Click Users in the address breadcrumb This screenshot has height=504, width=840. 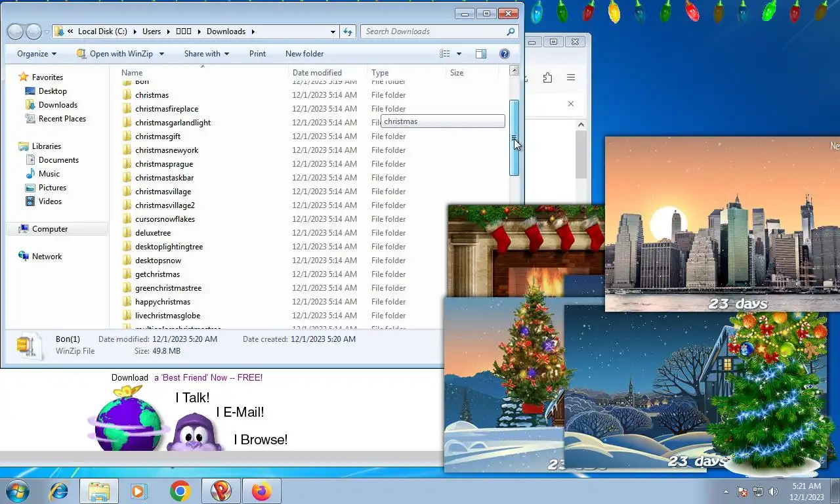pos(152,31)
